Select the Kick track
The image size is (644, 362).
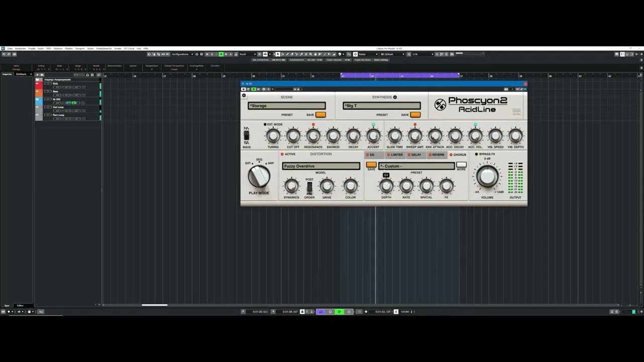[68, 85]
